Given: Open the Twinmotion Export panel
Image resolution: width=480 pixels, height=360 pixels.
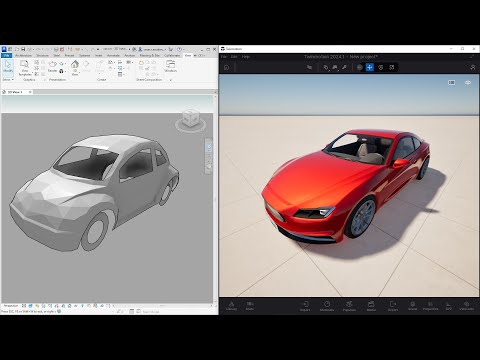Looking at the screenshot, I should [393, 306].
